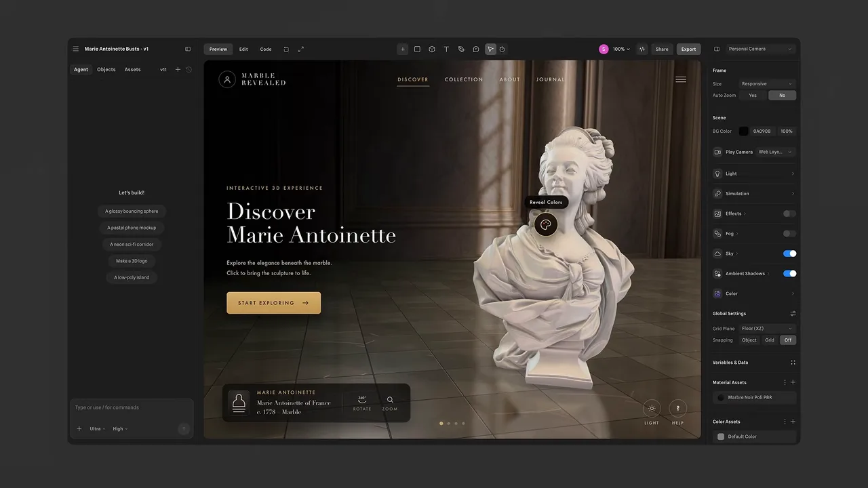This screenshot has height=488, width=868.
Task: Click the fullscreen expand arrows icon
Action: tap(301, 49)
